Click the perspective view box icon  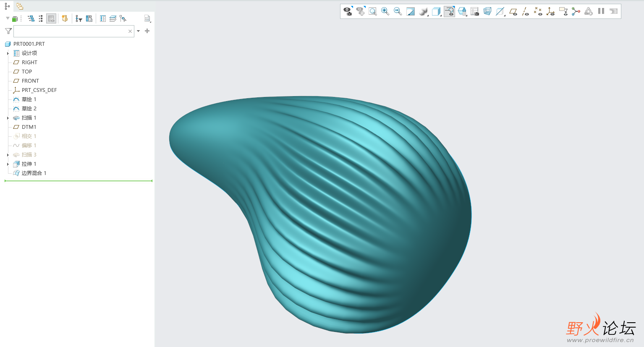[487, 11]
